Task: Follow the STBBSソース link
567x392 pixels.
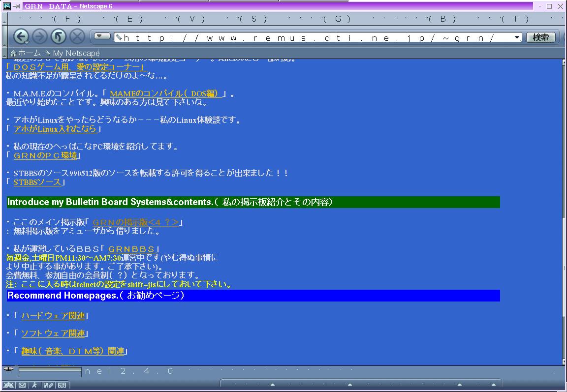Action: 37,182
